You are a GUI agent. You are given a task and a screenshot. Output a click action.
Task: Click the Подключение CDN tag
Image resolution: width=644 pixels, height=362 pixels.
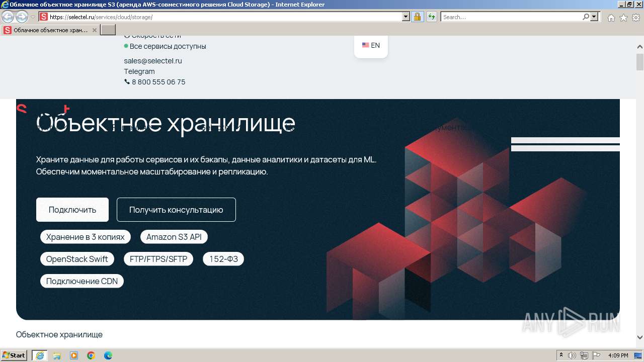[82, 281]
